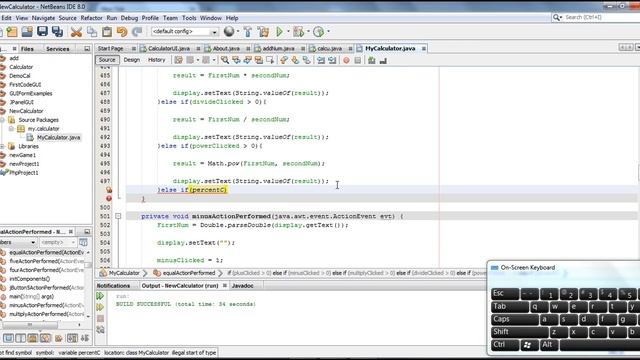Open the Debug menu
Screen dimensions: 640x360
coord(129,18)
